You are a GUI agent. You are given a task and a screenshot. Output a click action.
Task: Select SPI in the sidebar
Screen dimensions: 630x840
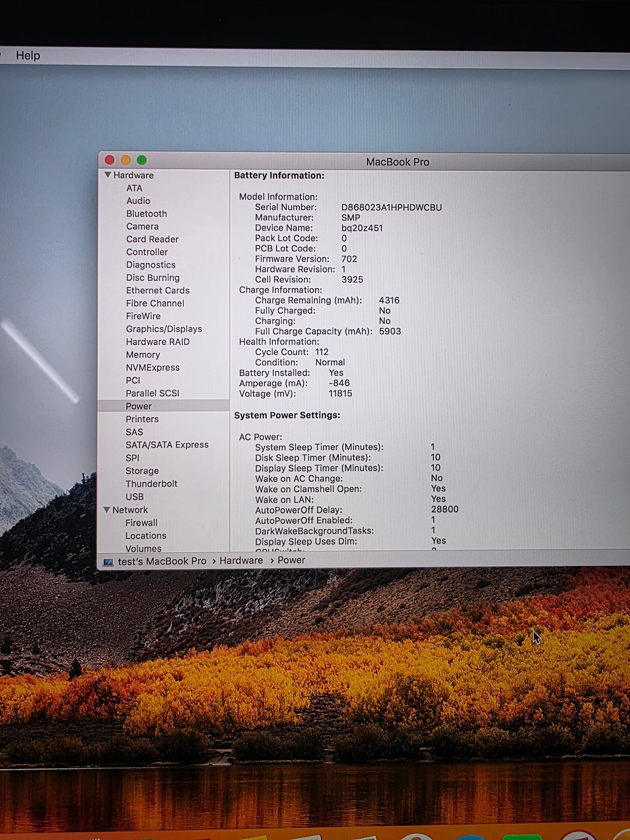click(x=133, y=458)
